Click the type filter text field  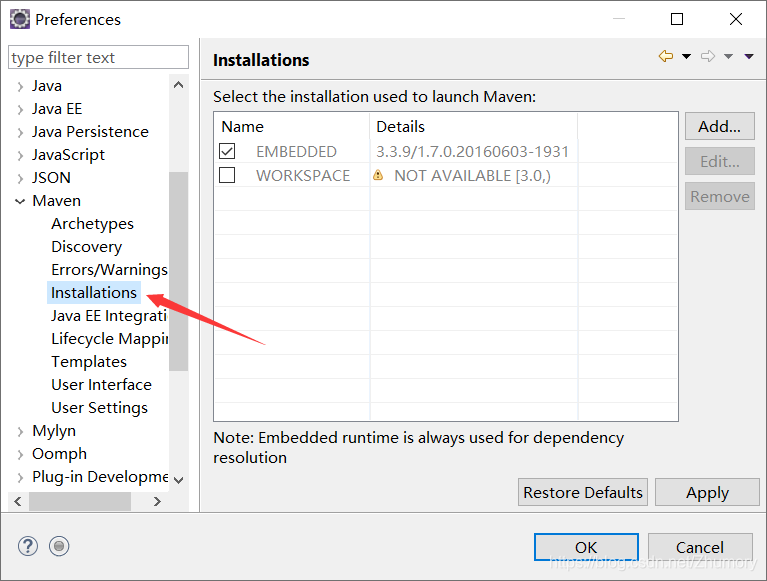[98, 57]
